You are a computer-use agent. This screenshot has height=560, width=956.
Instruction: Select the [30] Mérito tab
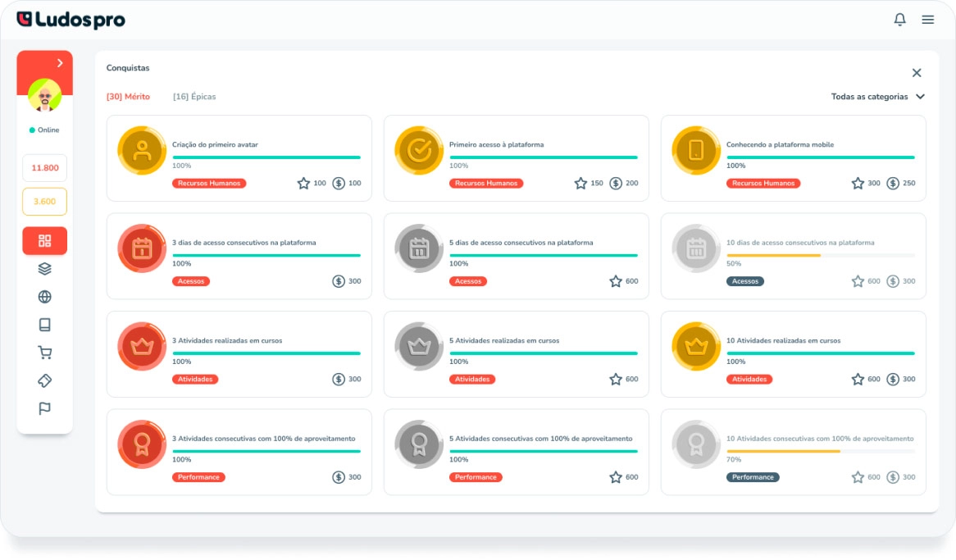(x=128, y=97)
